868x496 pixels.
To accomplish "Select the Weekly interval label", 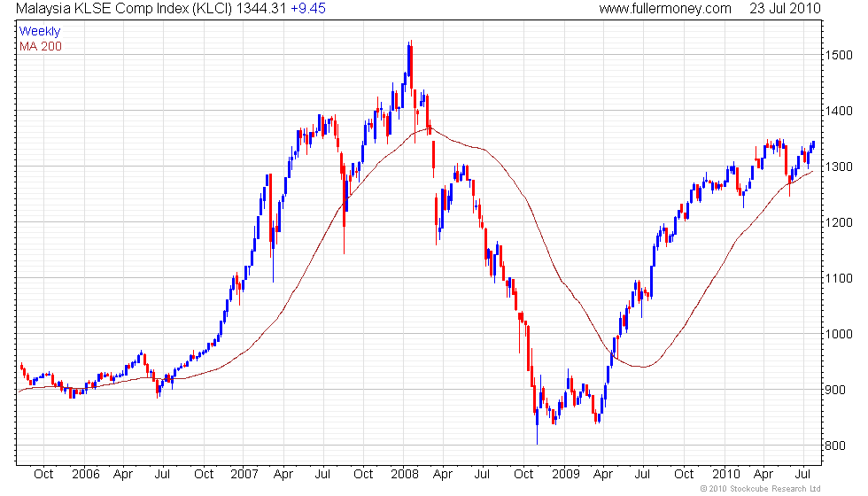I will [40, 31].
